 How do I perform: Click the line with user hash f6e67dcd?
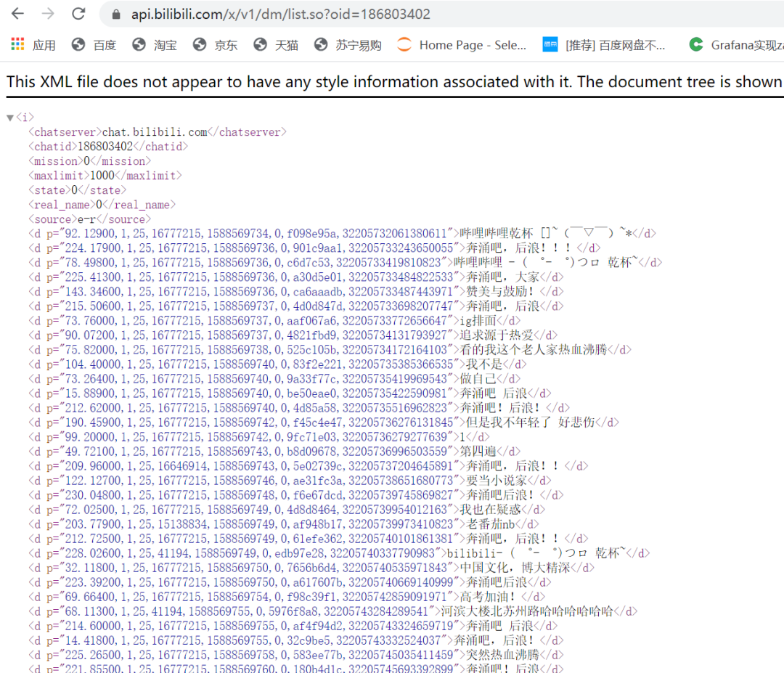296,495
